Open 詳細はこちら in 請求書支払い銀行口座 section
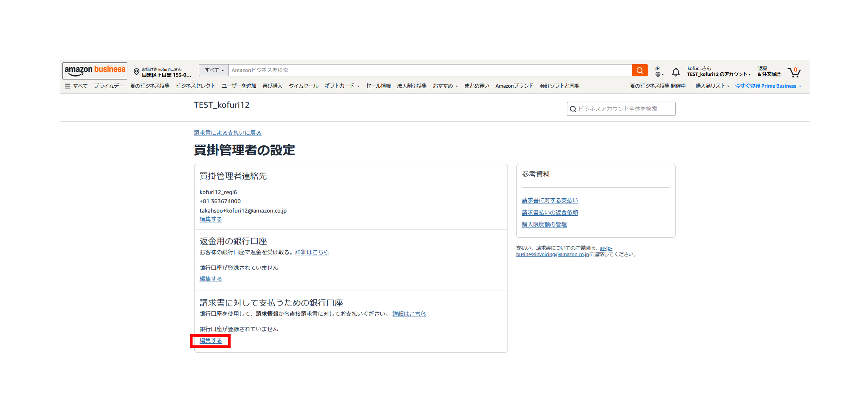Image resolution: width=868 pixels, height=414 pixels. 409,314
